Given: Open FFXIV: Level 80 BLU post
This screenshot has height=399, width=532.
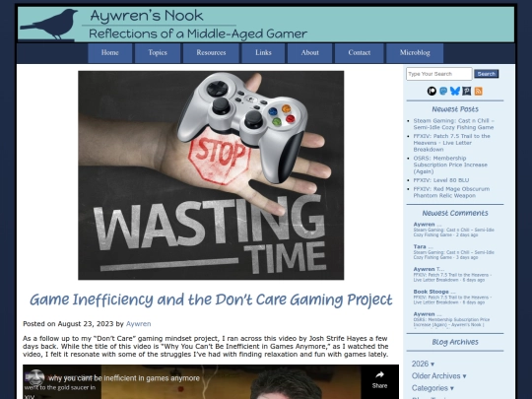Looking at the screenshot, I should click(441, 180).
